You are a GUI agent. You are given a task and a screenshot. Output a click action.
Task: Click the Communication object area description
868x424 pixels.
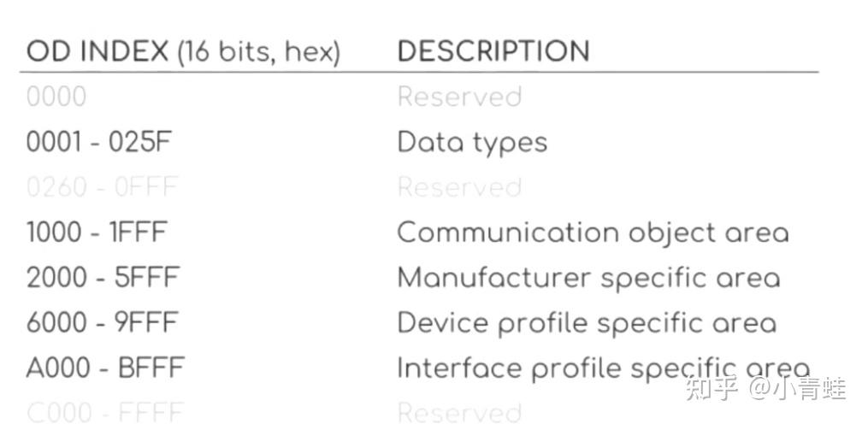(593, 233)
